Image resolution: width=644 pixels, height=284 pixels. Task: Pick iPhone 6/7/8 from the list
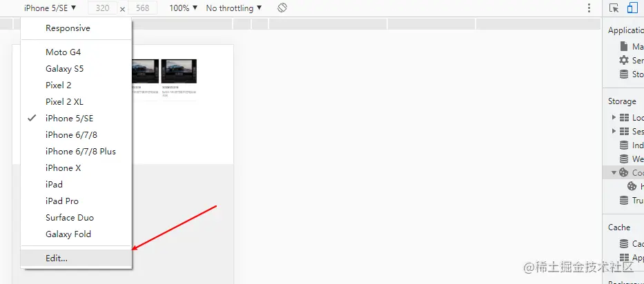[77, 134]
